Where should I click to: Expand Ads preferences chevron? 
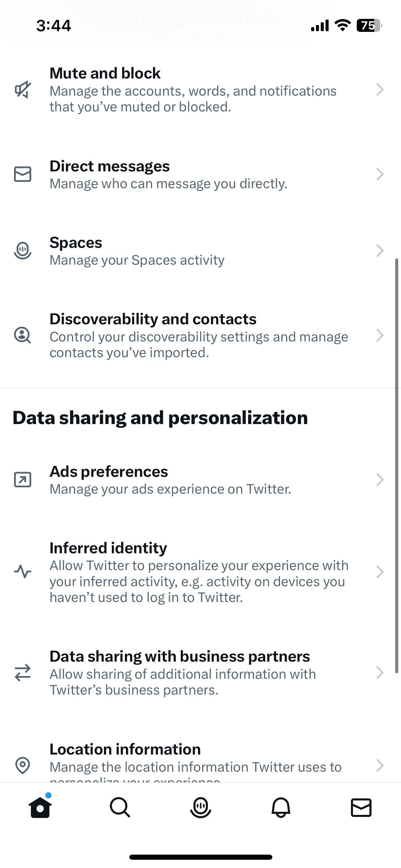click(x=379, y=480)
